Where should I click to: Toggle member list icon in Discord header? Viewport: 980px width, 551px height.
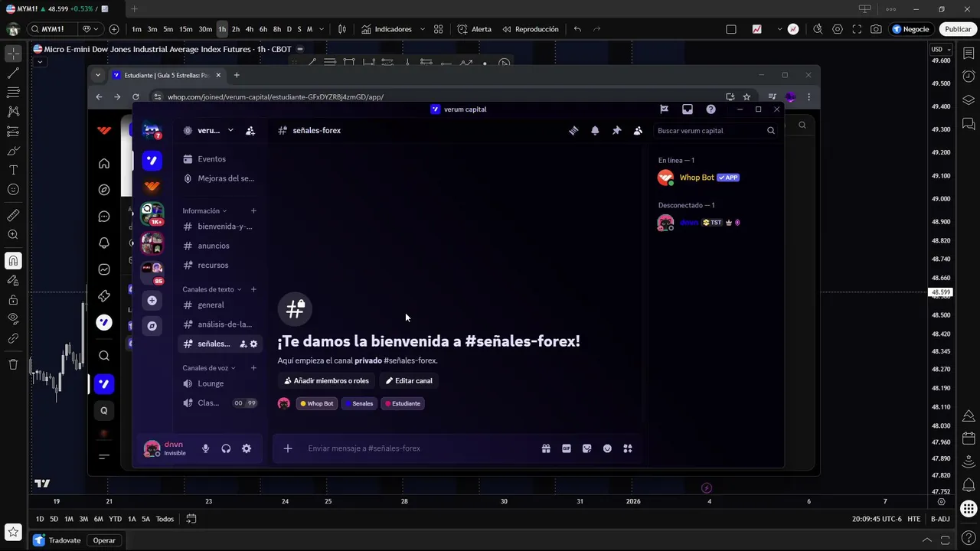coord(638,131)
